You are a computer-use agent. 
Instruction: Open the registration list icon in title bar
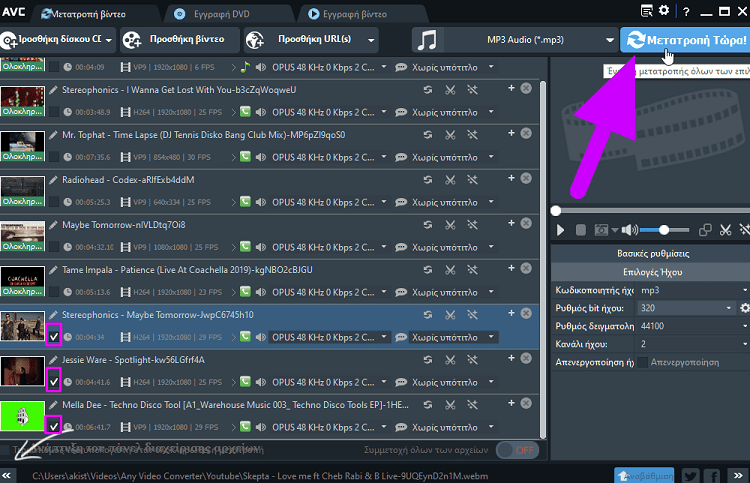[x=647, y=11]
